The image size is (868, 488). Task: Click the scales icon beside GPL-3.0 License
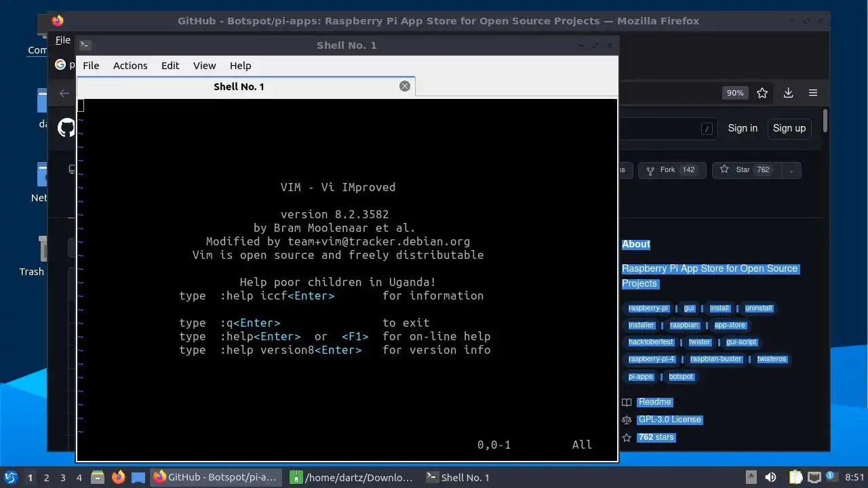pos(627,420)
